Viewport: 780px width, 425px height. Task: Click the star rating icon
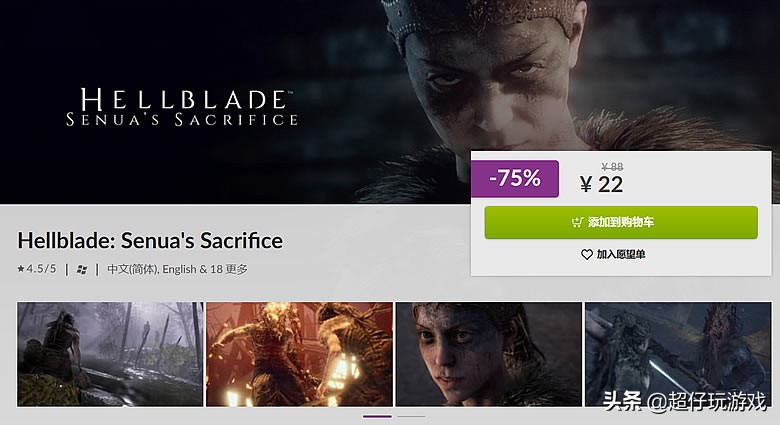point(21,269)
